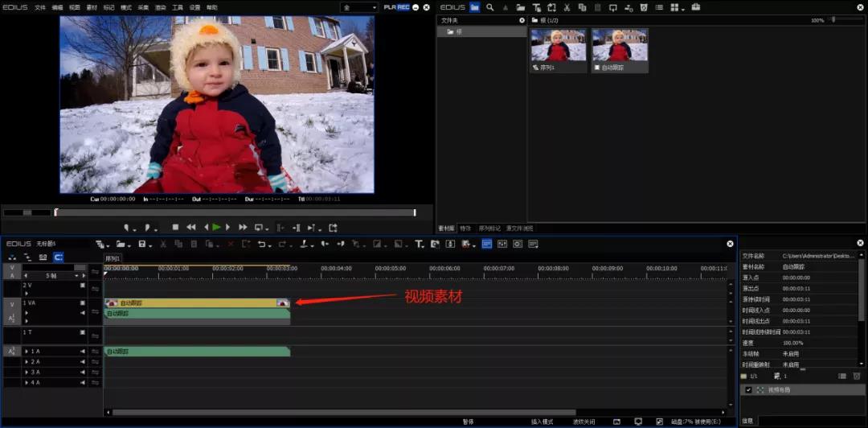
Task: Step back to the previous frame
Action: coord(206,228)
